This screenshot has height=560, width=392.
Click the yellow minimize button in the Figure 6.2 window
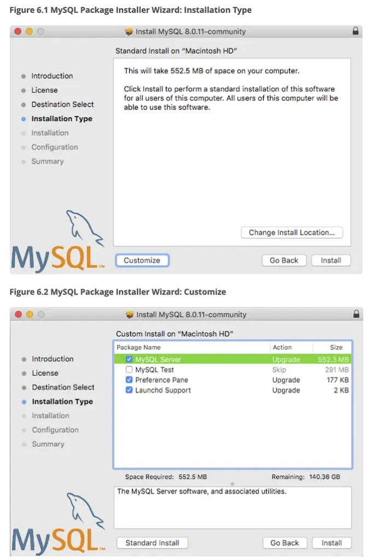tap(30, 314)
